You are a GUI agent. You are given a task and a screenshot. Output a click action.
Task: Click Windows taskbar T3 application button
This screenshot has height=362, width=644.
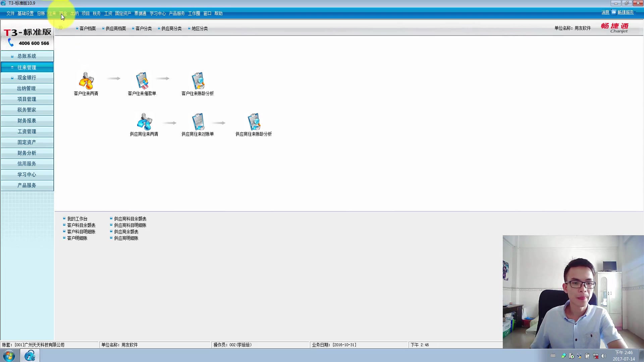pos(30,356)
